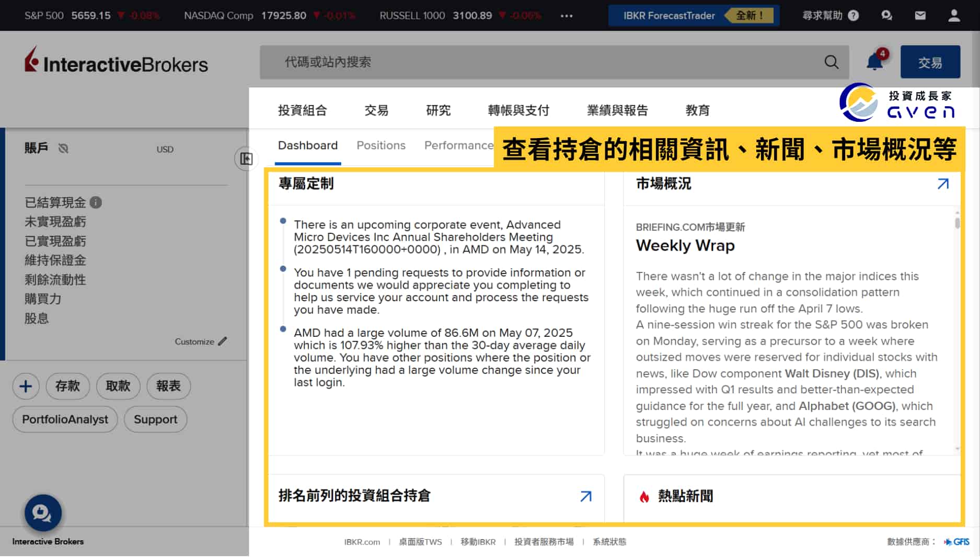Click the 報表 reports button
Screen dimensions: 980x557
click(168, 387)
